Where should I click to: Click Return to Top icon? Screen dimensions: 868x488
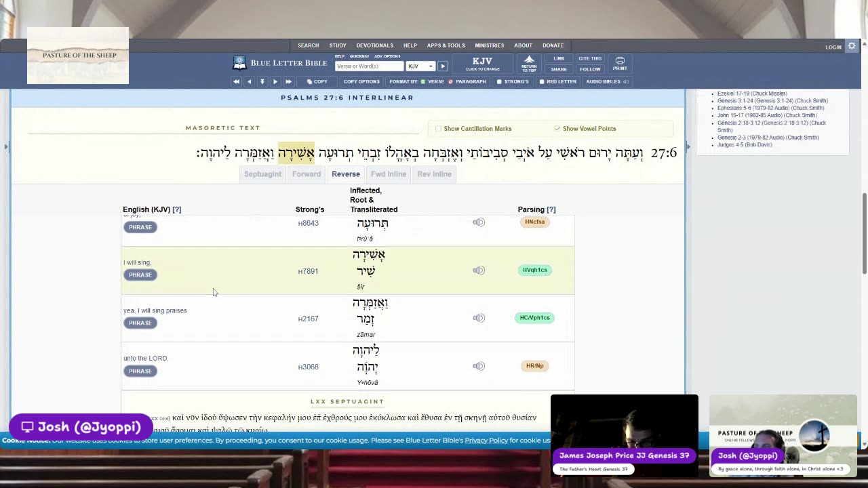(x=529, y=64)
